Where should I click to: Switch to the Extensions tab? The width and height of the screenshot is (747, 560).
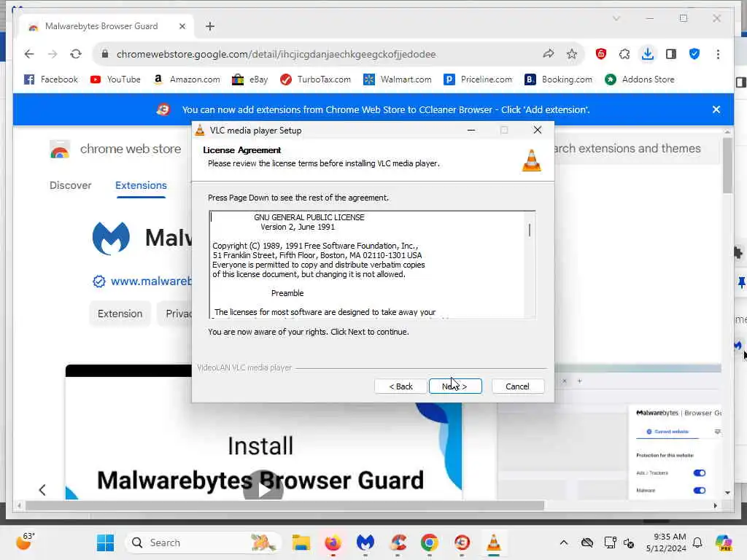[x=141, y=185]
